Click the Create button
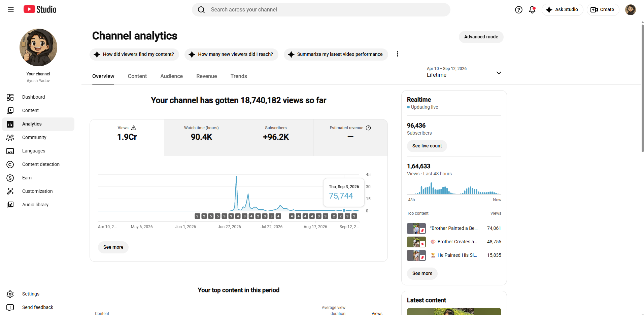The width and height of the screenshot is (644, 315). click(x=603, y=10)
